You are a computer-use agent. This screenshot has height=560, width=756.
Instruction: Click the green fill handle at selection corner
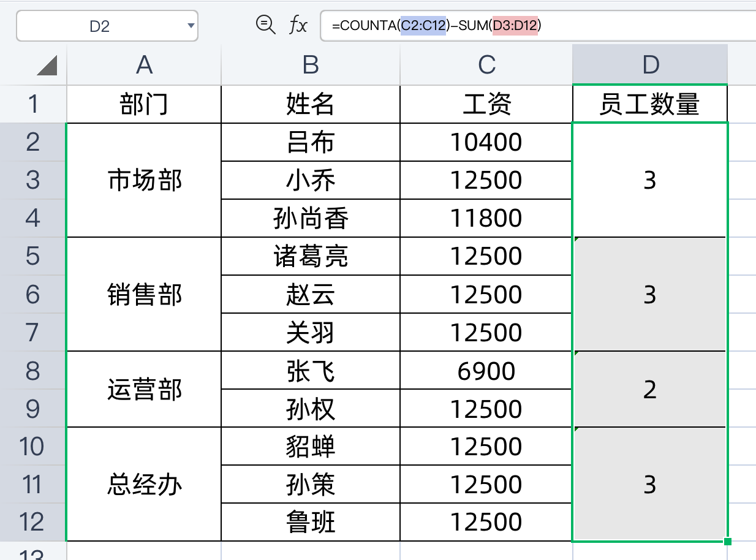[728, 541]
